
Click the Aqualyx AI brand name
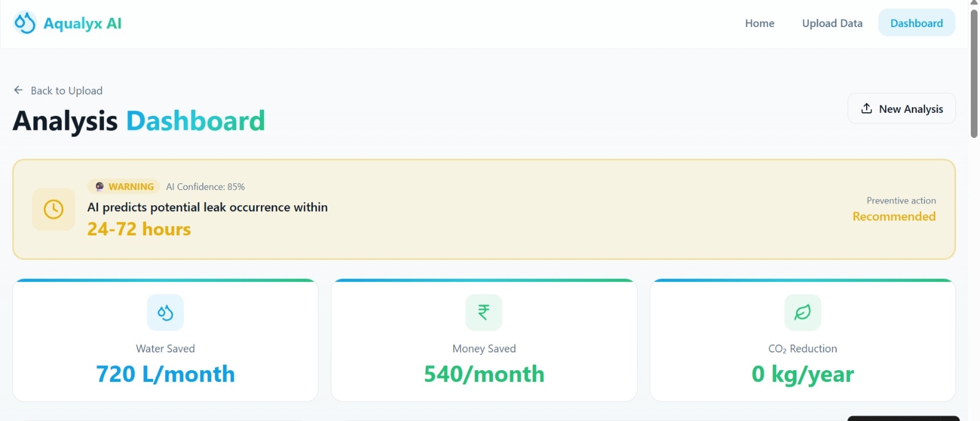coord(83,23)
